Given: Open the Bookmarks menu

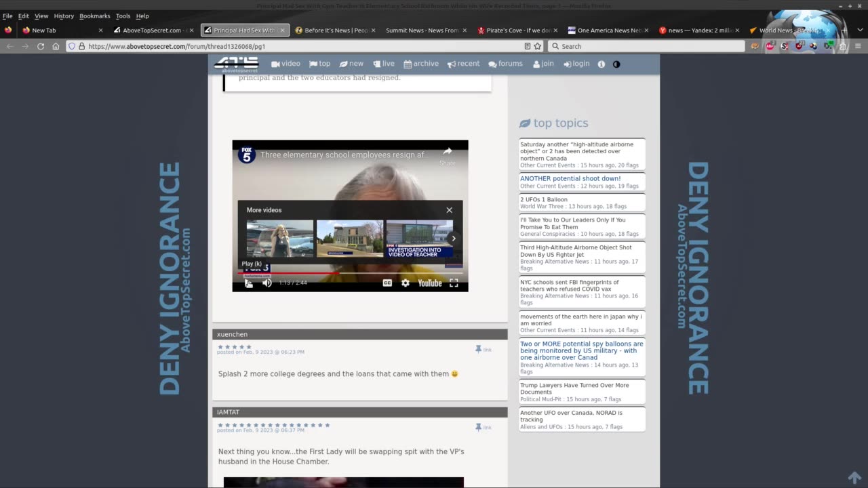Looking at the screenshot, I should click(94, 16).
